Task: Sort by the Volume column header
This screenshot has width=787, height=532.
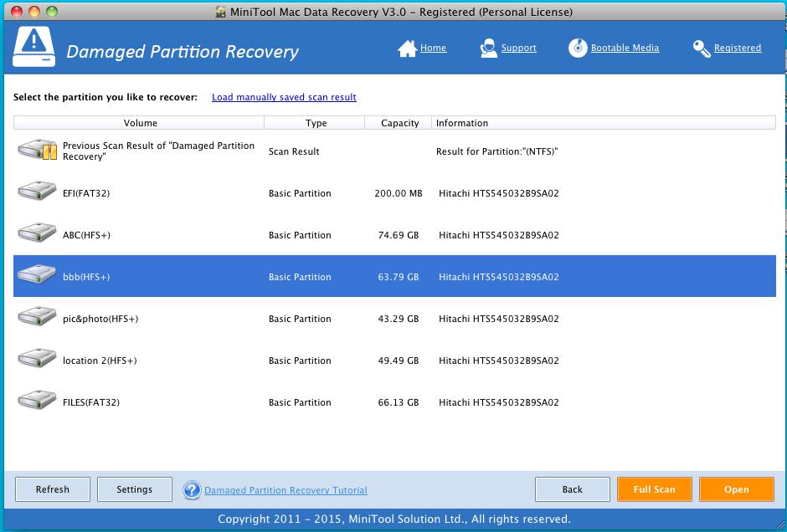Action: click(x=139, y=123)
